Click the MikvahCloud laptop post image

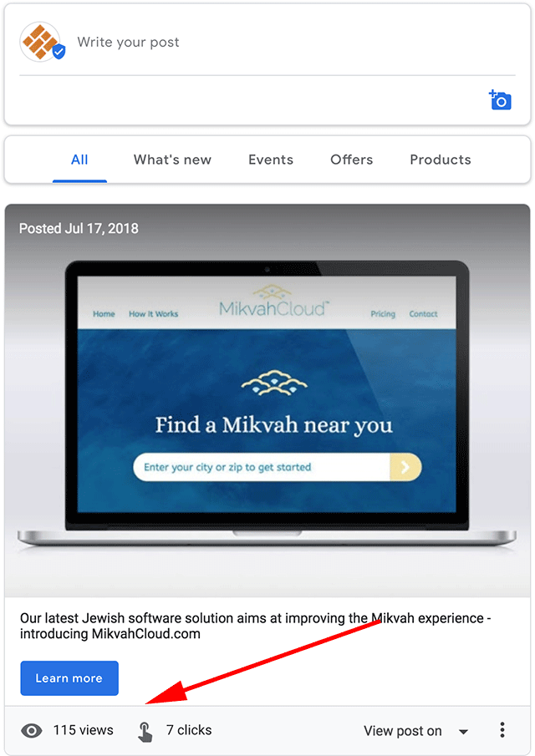click(x=267, y=400)
